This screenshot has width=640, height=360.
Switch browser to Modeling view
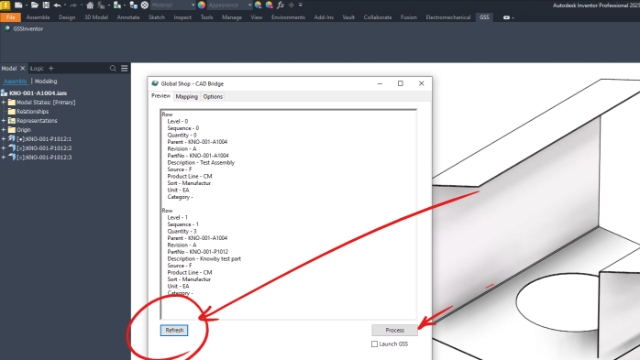46,81
